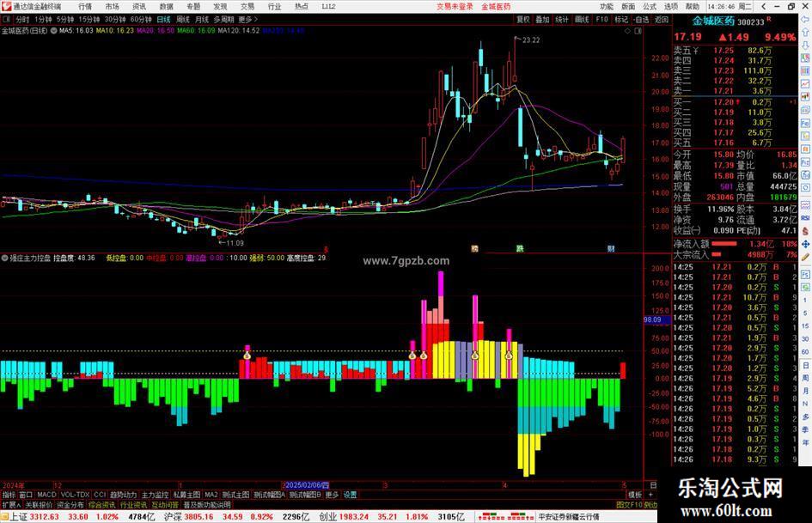Click the pencil drawing tool icon in sidebar

[x=805, y=257]
